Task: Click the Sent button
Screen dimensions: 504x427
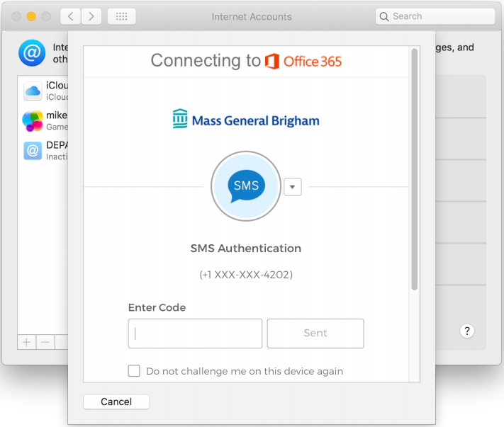Action: click(315, 334)
